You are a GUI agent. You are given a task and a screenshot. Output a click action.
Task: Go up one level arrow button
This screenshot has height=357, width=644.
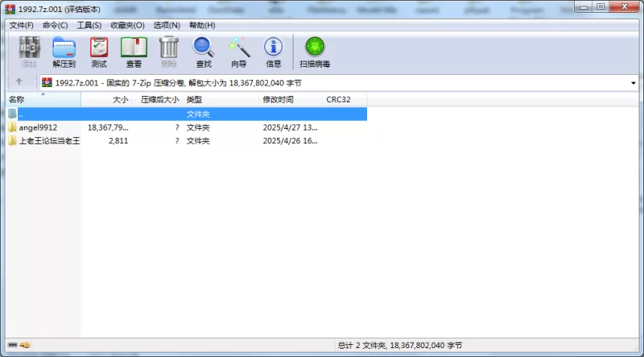[x=19, y=82]
